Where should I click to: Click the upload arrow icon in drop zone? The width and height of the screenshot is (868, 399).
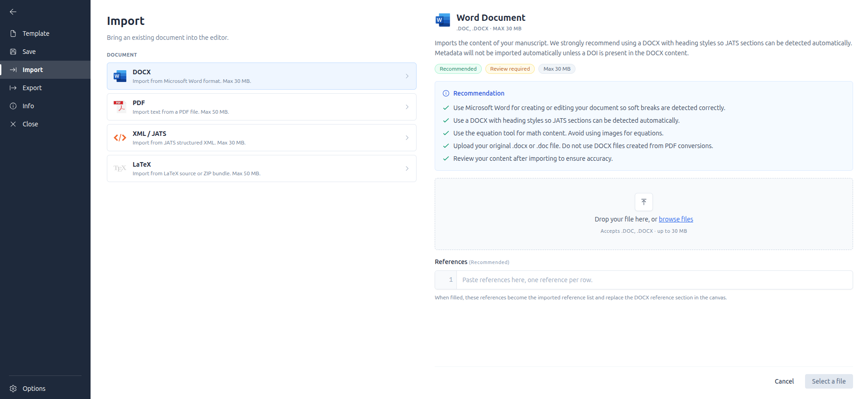click(643, 202)
